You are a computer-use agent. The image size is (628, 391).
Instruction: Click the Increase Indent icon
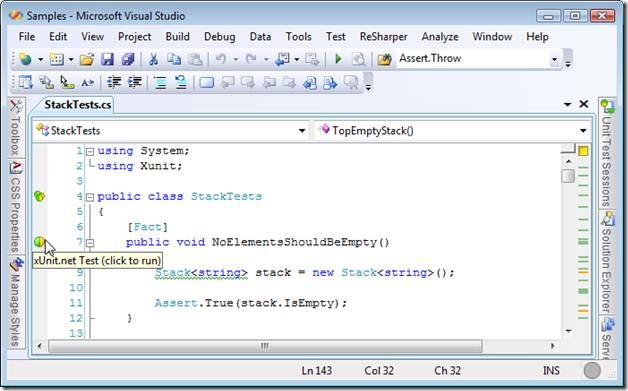point(135,83)
